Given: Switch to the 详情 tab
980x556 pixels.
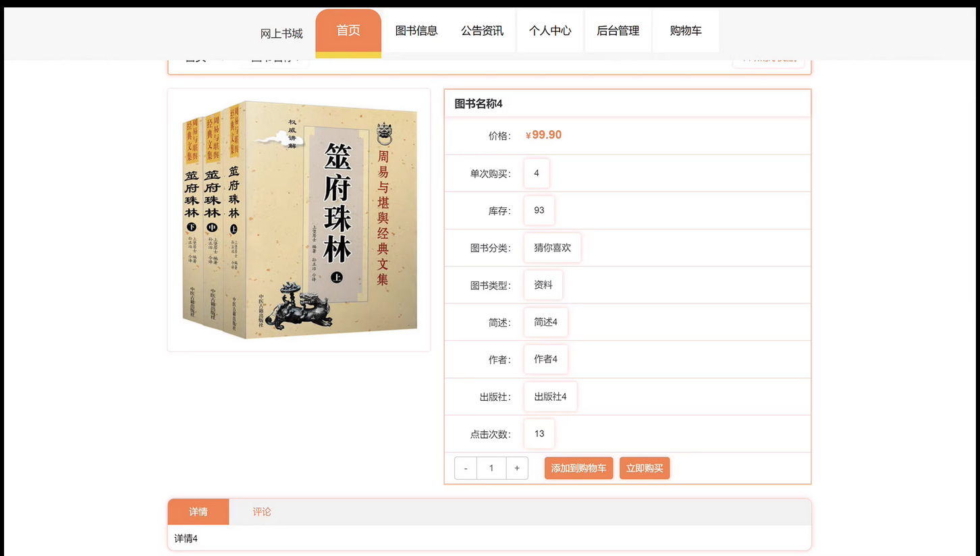Looking at the screenshot, I should pos(198,511).
